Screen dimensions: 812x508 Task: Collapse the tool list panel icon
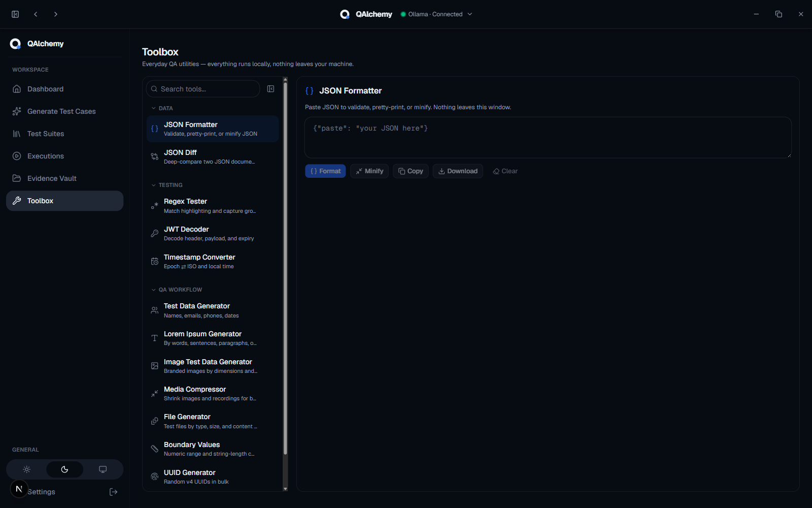tap(270, 89)
